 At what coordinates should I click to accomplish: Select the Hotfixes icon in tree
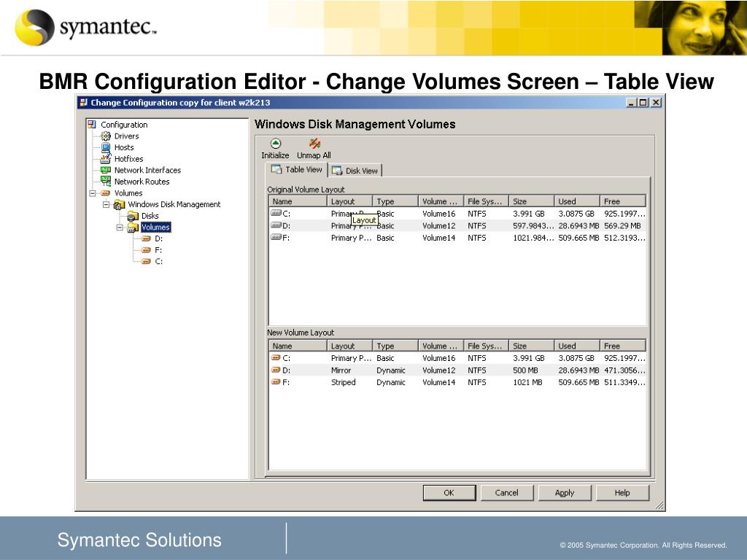coord(106,158)
